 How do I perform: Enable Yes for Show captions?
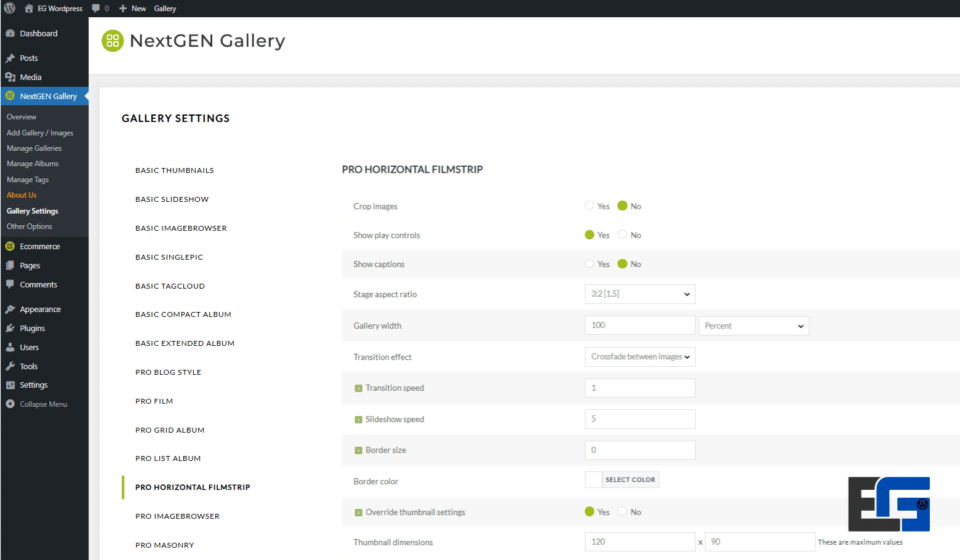pos(590,263)
